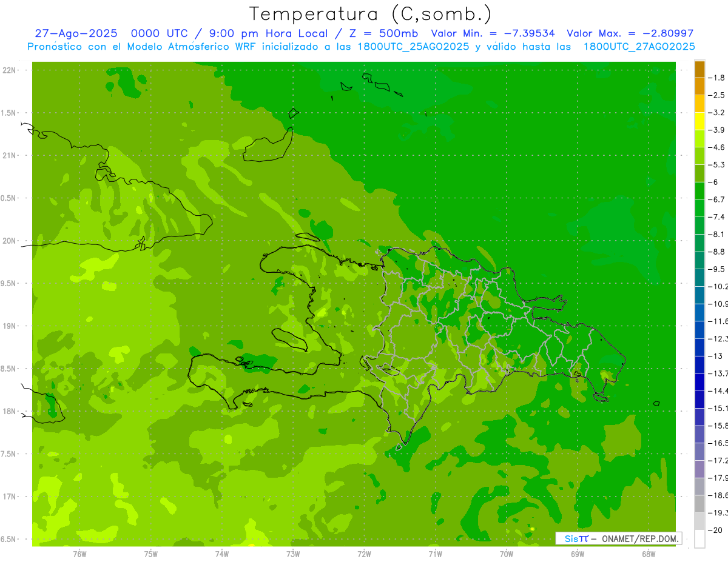Click the 'Valor Min. = -7.39534' text
This screenshot has height=562, width=728.
(x=493, y=34)
